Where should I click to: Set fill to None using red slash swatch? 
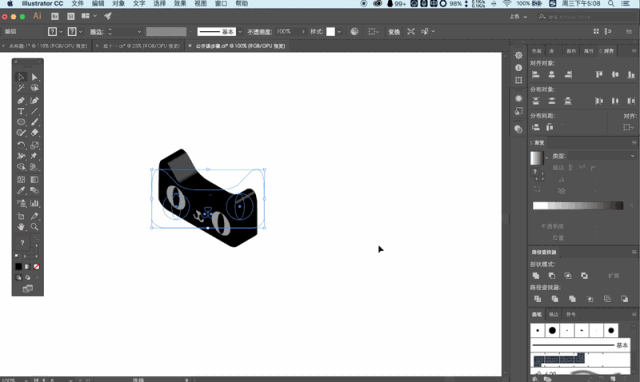pos(36,267)
